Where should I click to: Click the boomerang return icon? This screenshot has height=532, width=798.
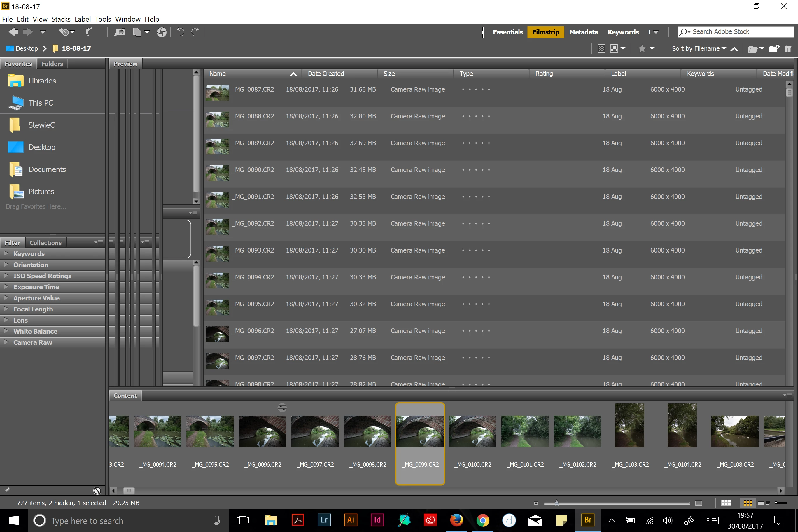(89, 32)
